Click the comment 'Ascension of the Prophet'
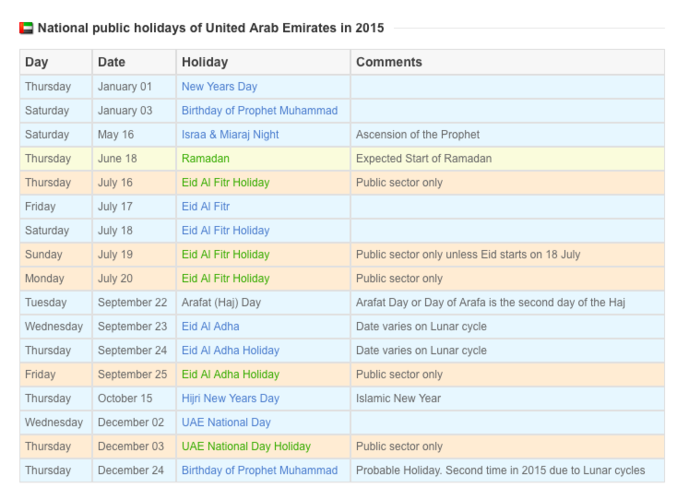This screenshot has height=500, width=677. pos(418,135)
